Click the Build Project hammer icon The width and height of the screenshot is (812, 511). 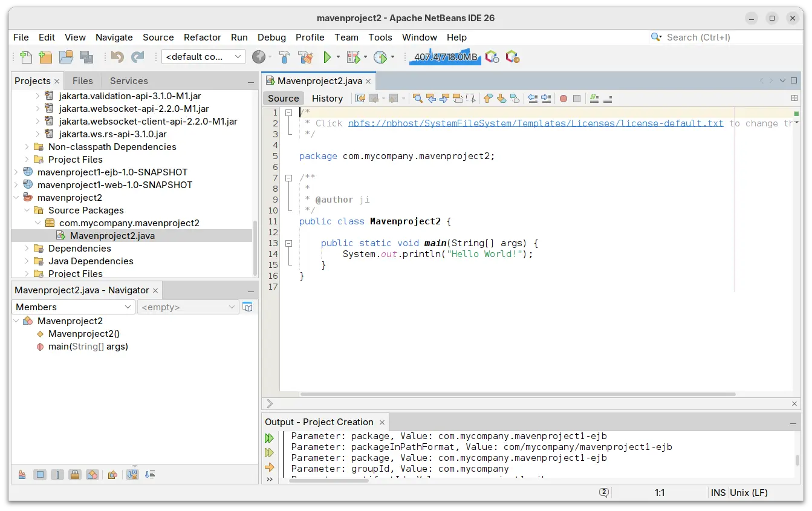285,57
